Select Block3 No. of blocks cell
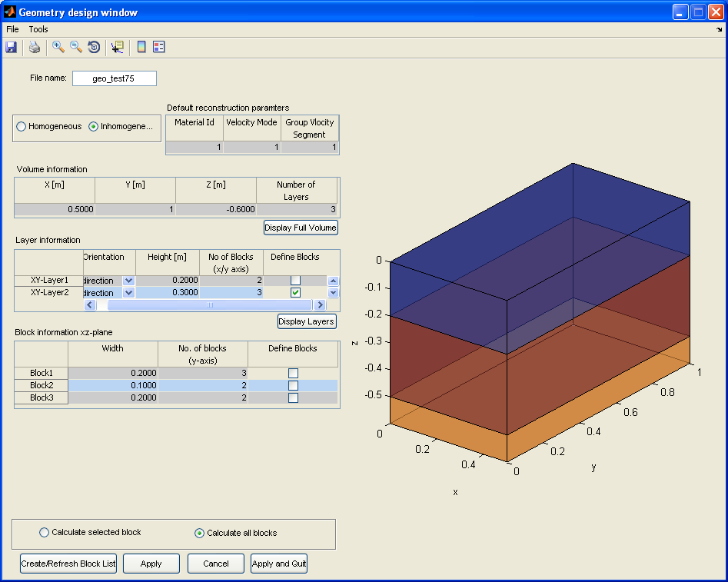 pos(203,397)
